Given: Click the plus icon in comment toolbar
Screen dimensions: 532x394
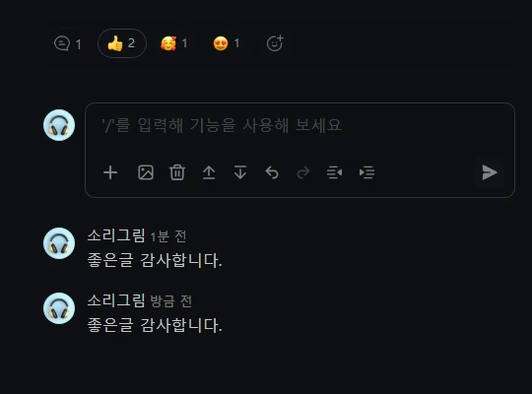Looking at the screenshot, I should (x=110, y=172).
